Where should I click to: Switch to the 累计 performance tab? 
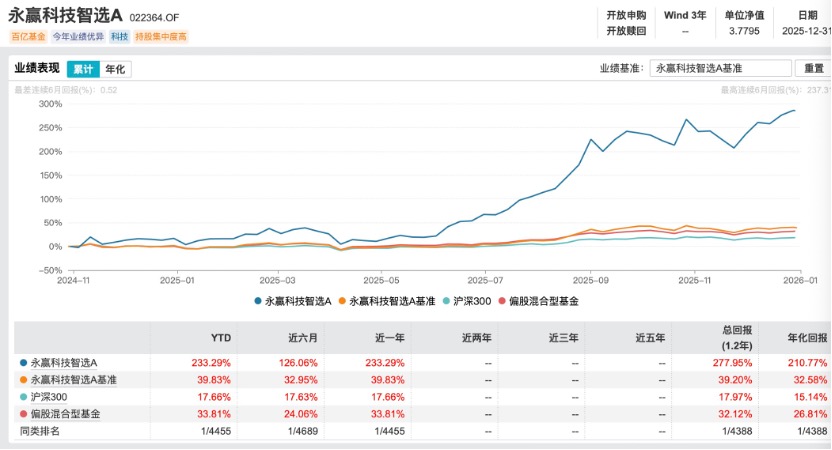[x=83, y=69]
